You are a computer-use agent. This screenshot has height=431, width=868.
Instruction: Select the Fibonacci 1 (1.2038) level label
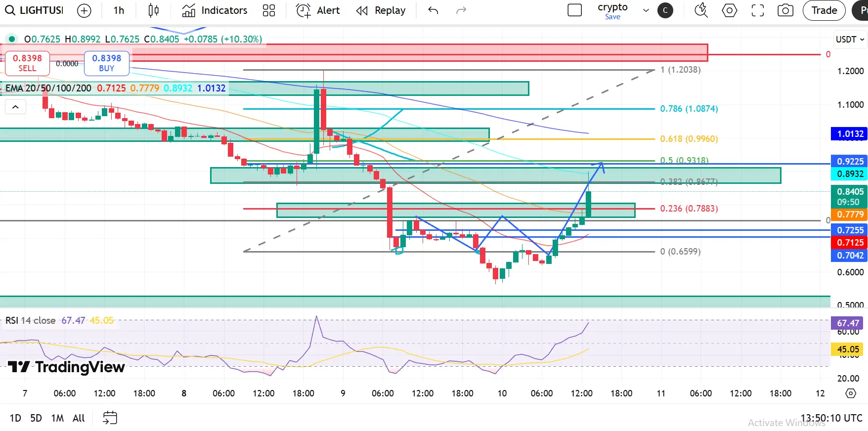click(680, 70)
